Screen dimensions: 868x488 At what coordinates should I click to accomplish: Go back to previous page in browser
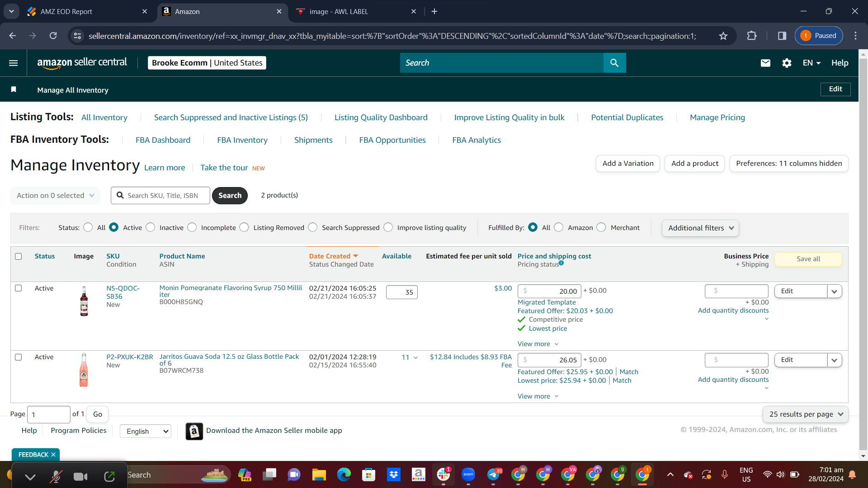click(x=13, y=36)
